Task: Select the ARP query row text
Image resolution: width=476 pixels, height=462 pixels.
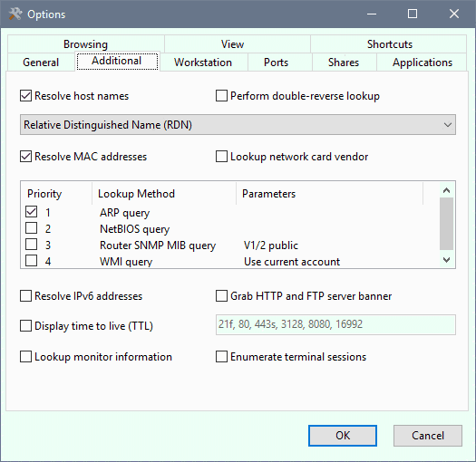Action: [x=125, y=213]
